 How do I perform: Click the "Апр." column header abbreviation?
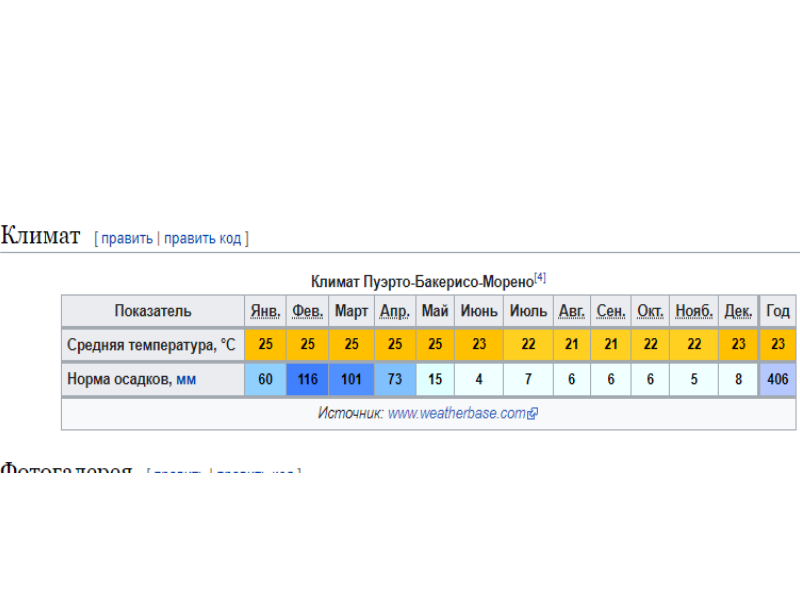(x=395, y=311)
